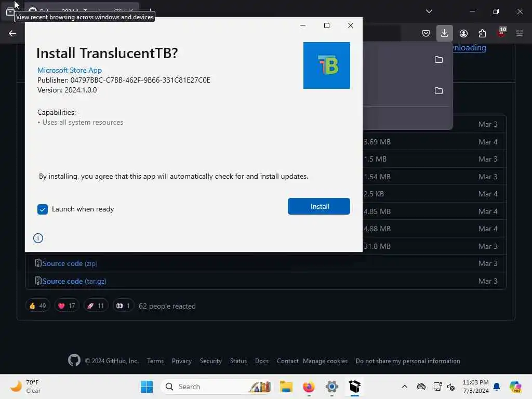Open Contact footer link
This screenshot has height=399, width=532.
point(288,361)
